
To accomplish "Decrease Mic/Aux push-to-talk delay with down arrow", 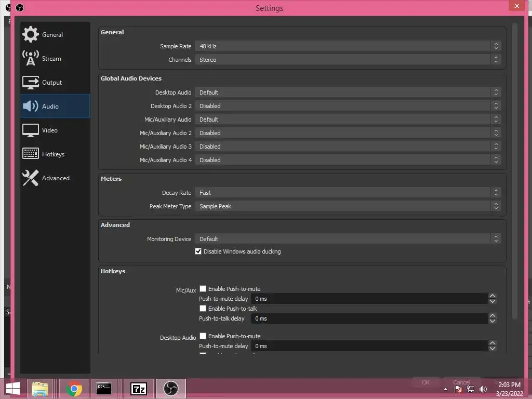I will (493, 321).
